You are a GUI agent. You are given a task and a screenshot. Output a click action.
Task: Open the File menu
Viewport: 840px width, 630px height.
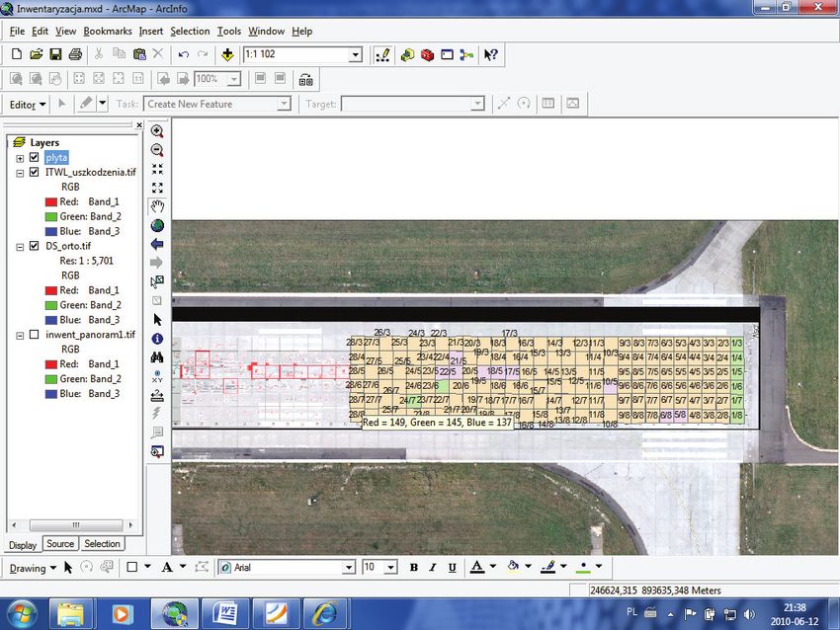[17, 31]
